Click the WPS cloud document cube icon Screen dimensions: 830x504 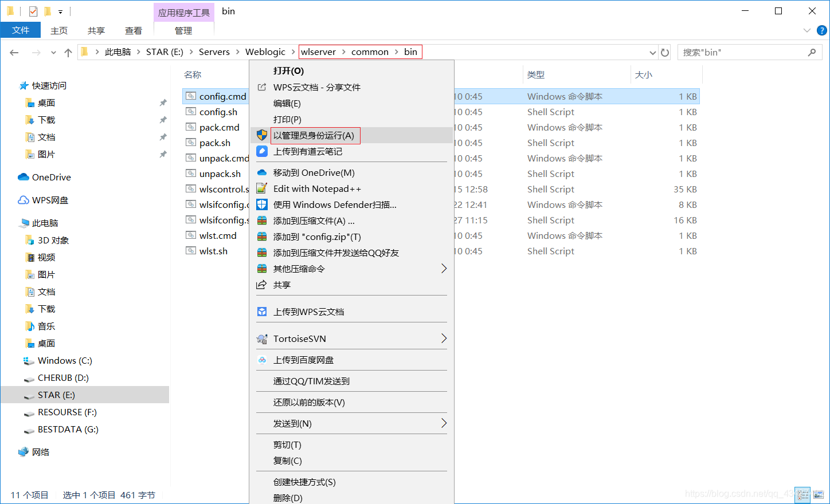point(262,312)
